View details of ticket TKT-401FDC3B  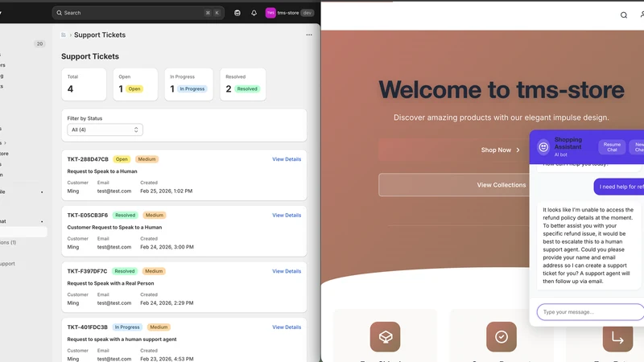click(x=287, y=327)
